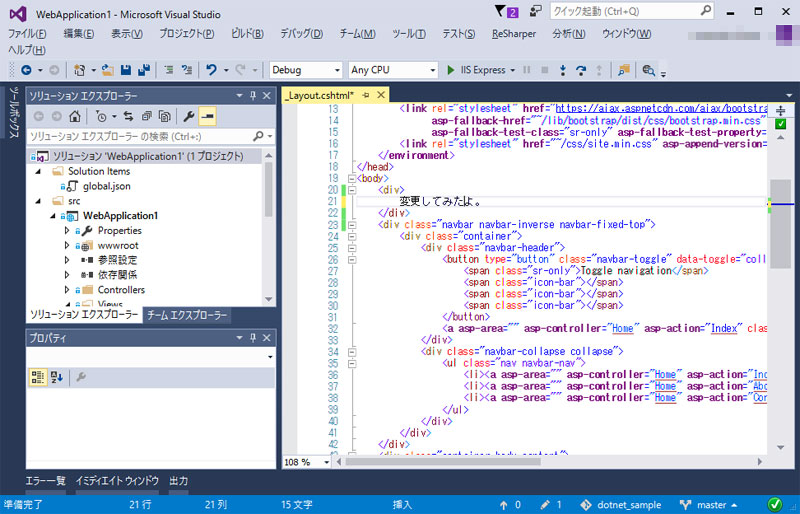The width and height of the screenshot is (800, 514).
Task: Switch to チーム エクスプローラー tab
Action: (x=187, y=315)
